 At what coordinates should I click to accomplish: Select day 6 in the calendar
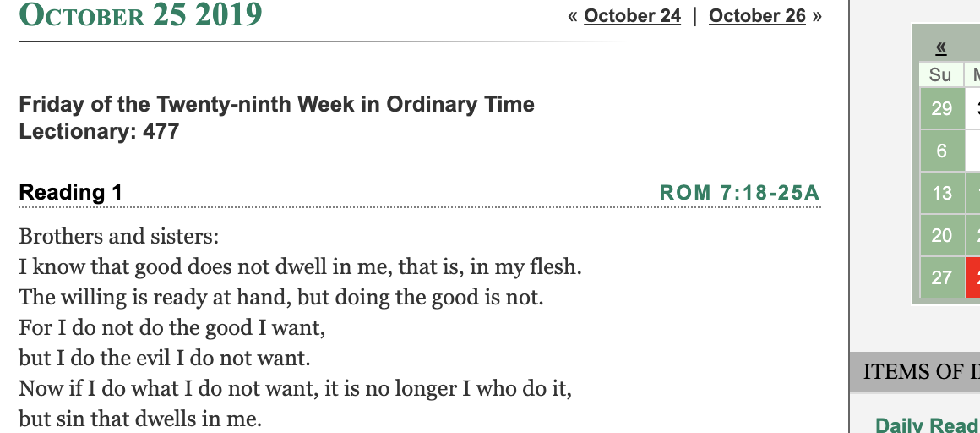pos(941,151)
